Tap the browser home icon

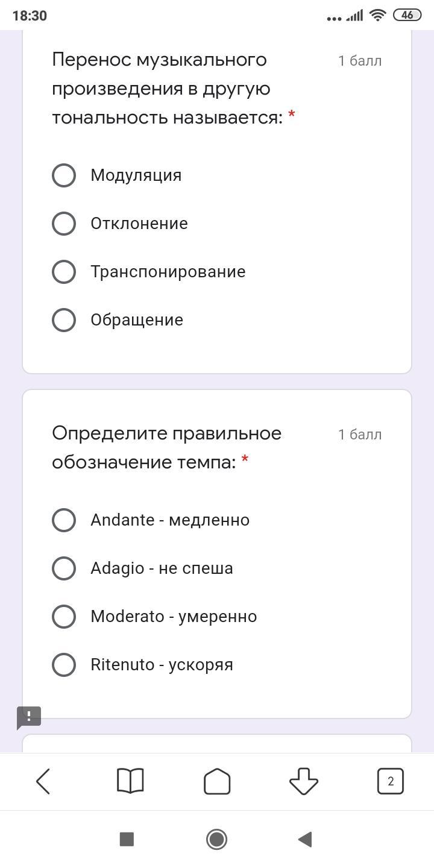(217, 781)
